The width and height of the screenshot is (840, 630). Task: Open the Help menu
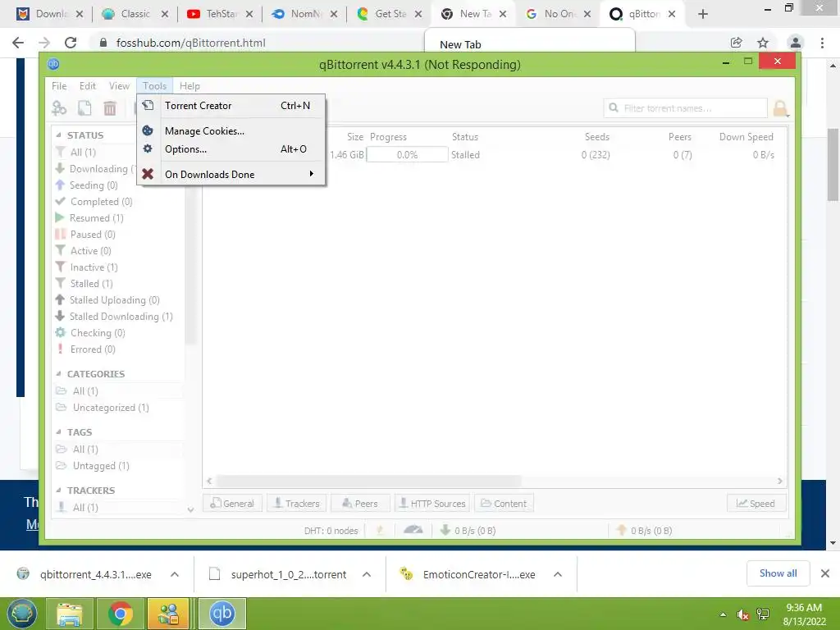tap(189, 85)
